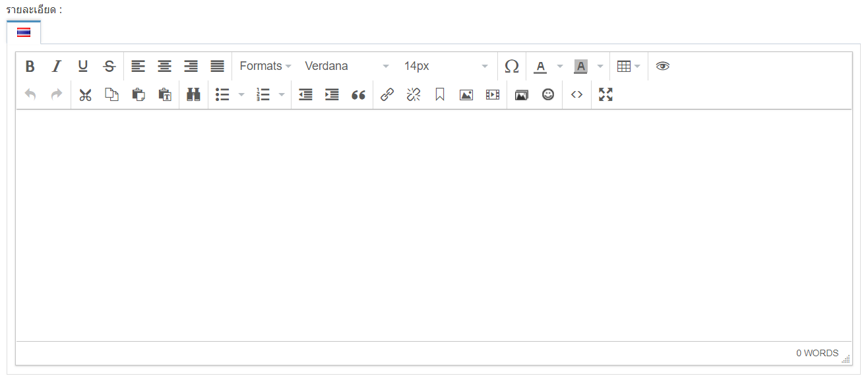Insert a video or media
The width and height of the screenshot is (868, 378).
tap(493, 94)
